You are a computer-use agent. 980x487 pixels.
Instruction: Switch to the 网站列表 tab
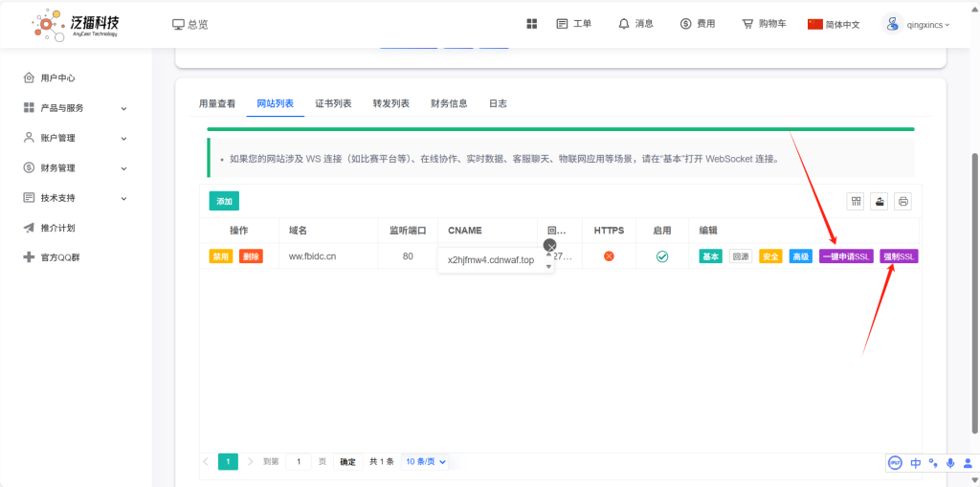point(276,103)
